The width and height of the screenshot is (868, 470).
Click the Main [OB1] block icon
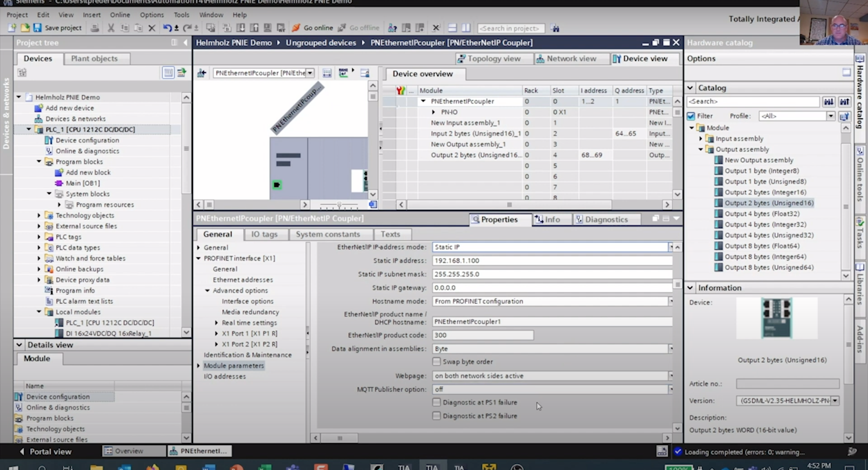pos(59,183)
